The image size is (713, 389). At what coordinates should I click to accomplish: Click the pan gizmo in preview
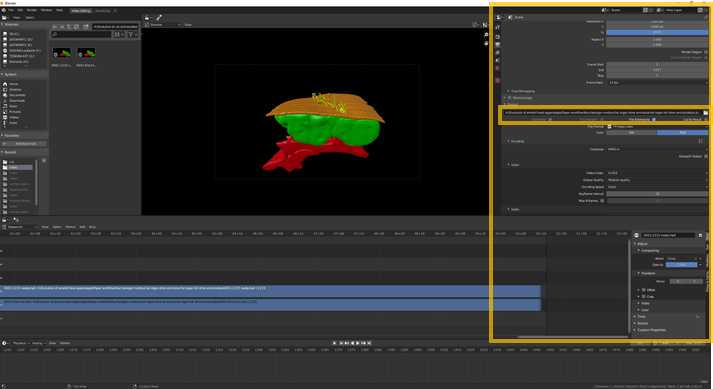[x=486, y=43]
